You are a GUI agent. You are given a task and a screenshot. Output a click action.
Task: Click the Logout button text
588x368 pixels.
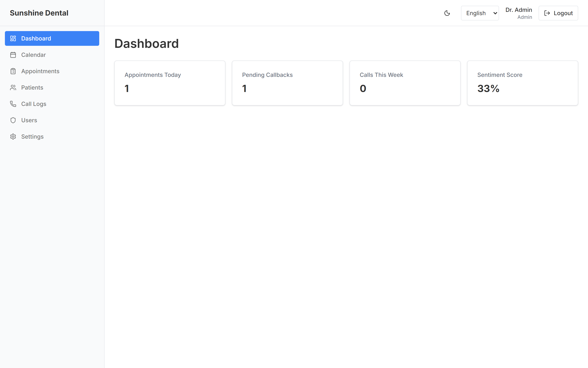(563, 13)
